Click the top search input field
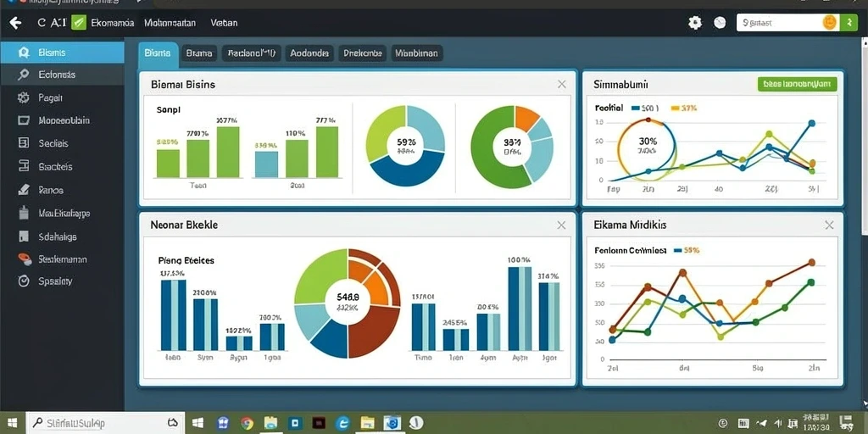The width and height of the screenshot is (868, 434). tap(780, 23)
